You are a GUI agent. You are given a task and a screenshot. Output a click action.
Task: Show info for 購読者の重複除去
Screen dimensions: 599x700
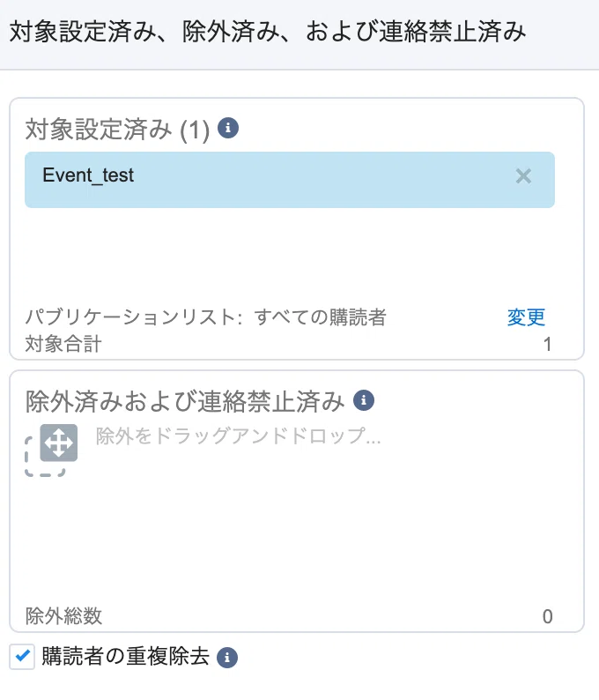pyautogui.click(x=227, y=658)
